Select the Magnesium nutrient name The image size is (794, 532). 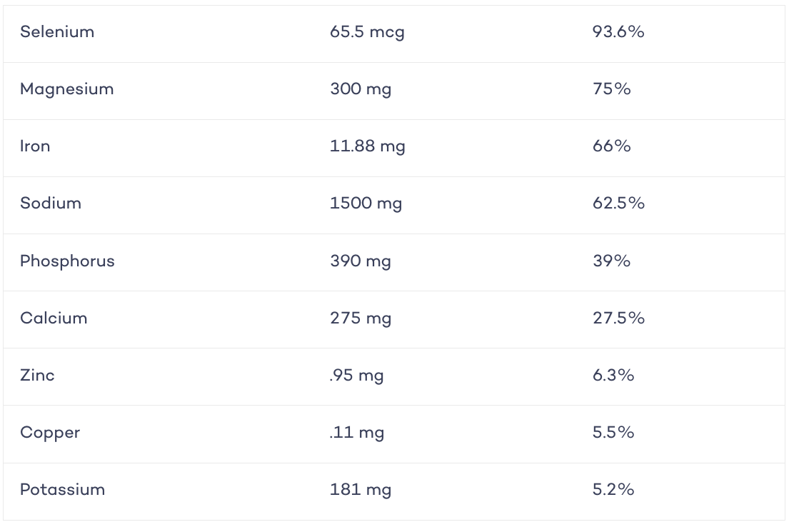[67, 89]
